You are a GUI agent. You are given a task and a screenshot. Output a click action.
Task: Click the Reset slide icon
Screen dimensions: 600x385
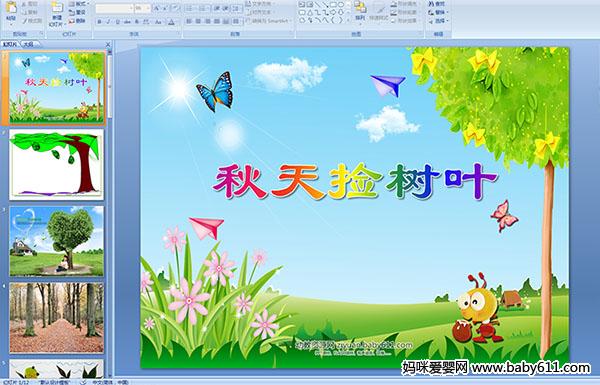point(77,12)
